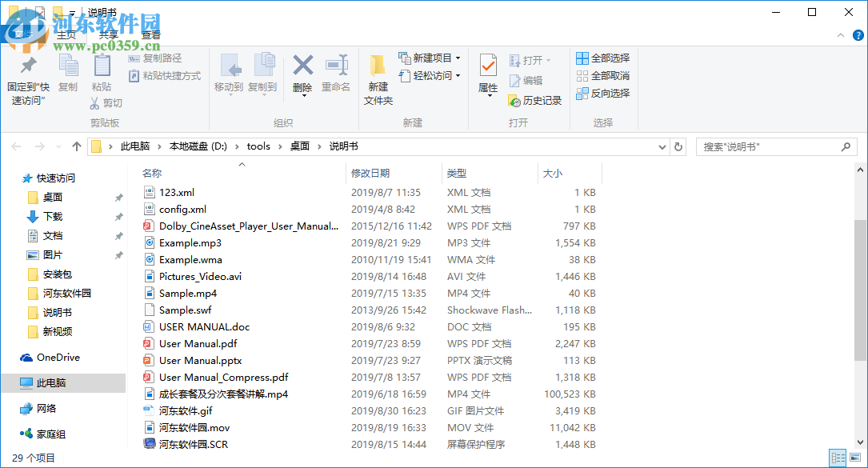Select the 重命名 (Rename) tool
The image size is (868, 468).
coord(338,72)
